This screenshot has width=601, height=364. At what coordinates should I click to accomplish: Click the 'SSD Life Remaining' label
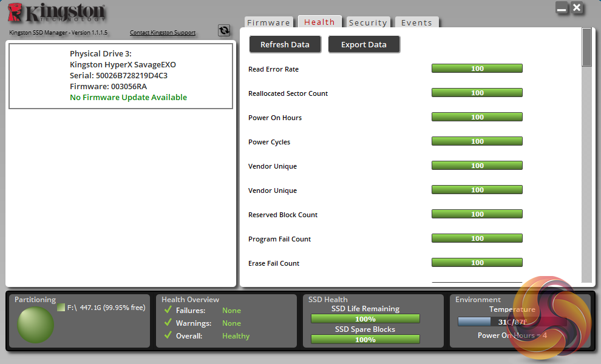point(365,309)
